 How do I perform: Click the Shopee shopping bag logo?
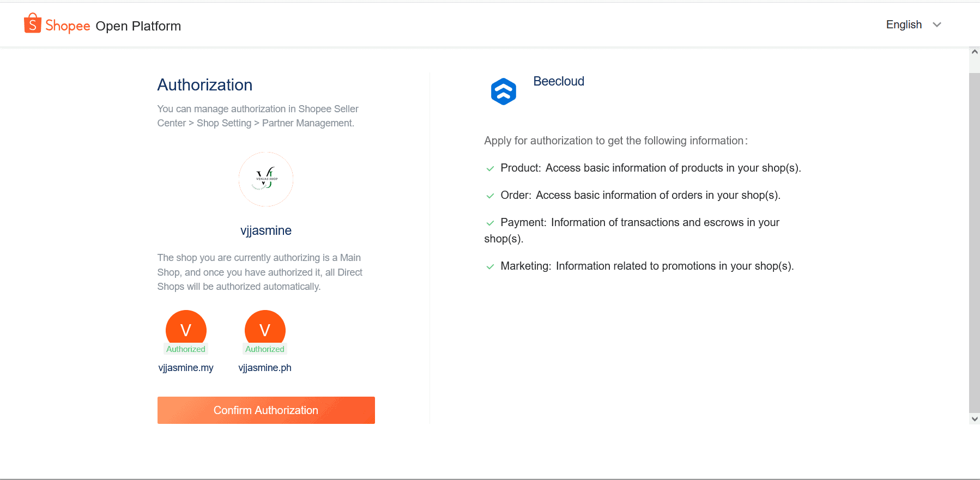click(x=33, y=23)
